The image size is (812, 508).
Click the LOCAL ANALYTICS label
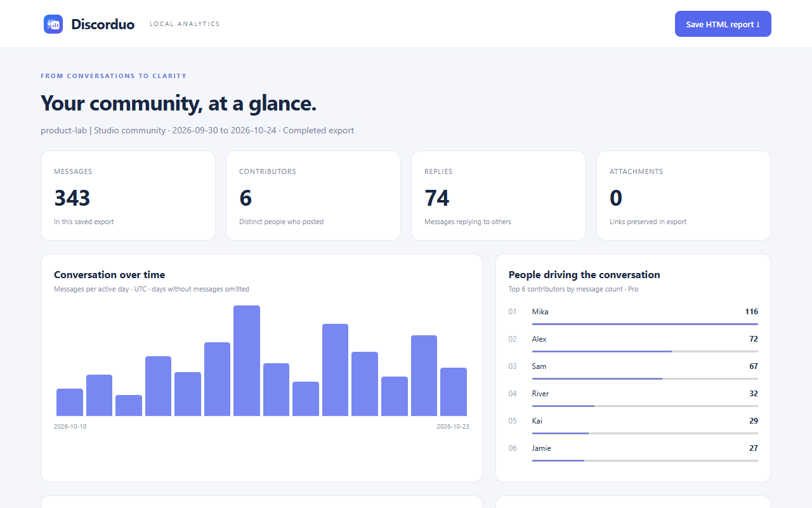click(x=185, y=24)
